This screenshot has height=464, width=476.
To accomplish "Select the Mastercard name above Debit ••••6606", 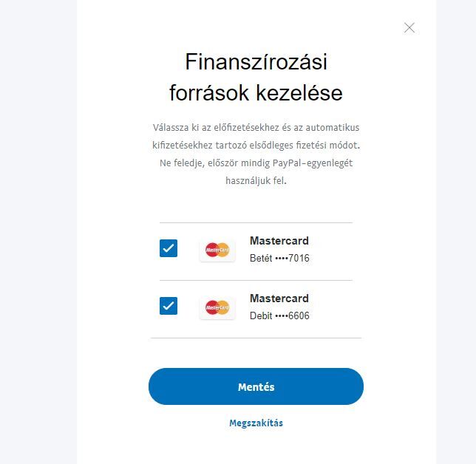I will [x=279, y=298].
